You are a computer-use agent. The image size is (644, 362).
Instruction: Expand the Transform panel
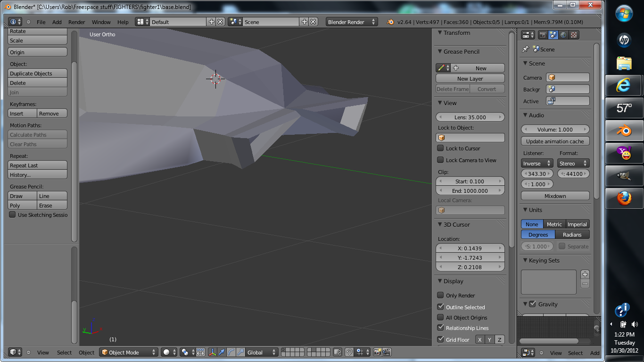click(439, 33)
